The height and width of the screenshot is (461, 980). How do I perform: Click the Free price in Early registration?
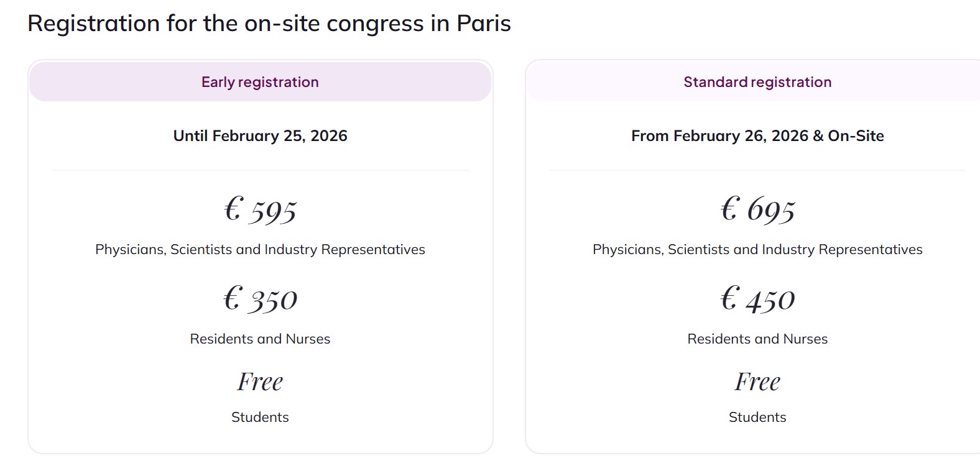click(x=260, y=381)
